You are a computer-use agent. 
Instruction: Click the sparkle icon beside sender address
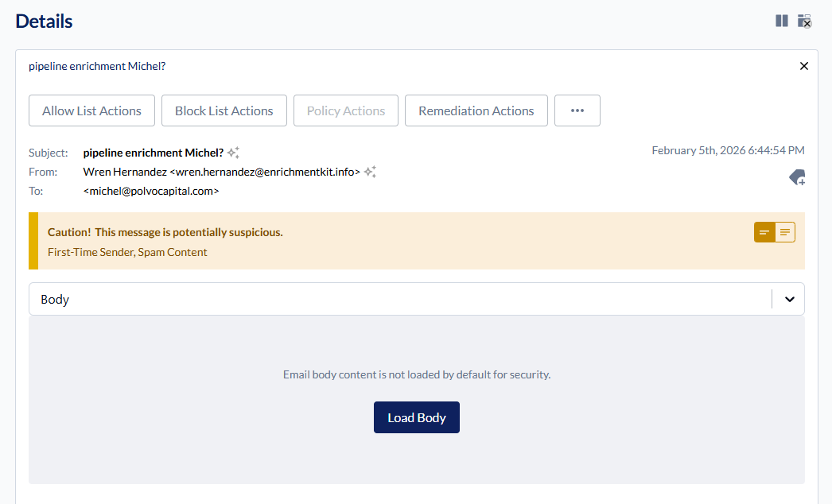click(x=370, y=172)
